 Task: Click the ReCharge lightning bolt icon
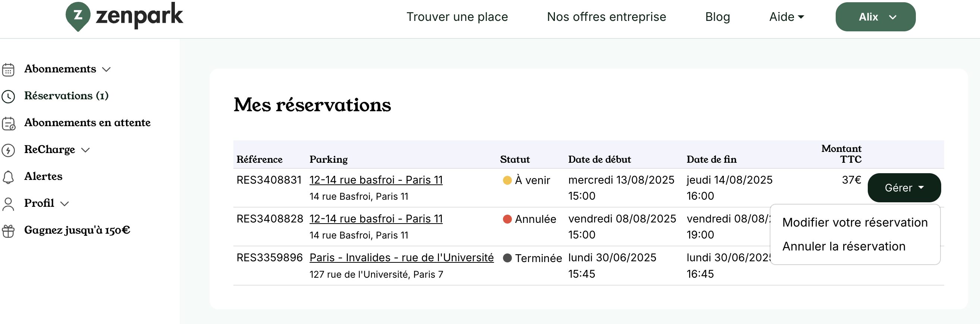pyautogui.click(x=8, y=150)
